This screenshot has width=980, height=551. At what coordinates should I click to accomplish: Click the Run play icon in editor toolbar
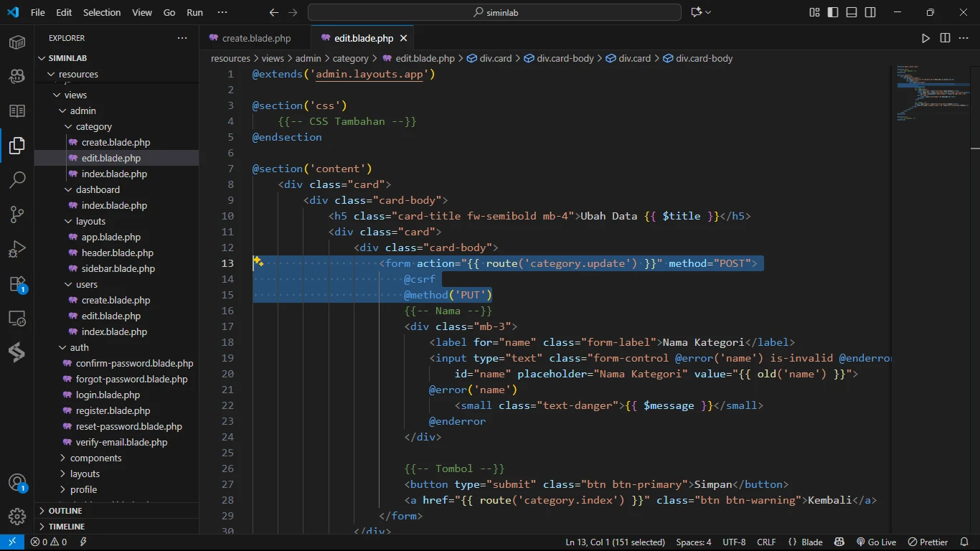coord(925,38)
